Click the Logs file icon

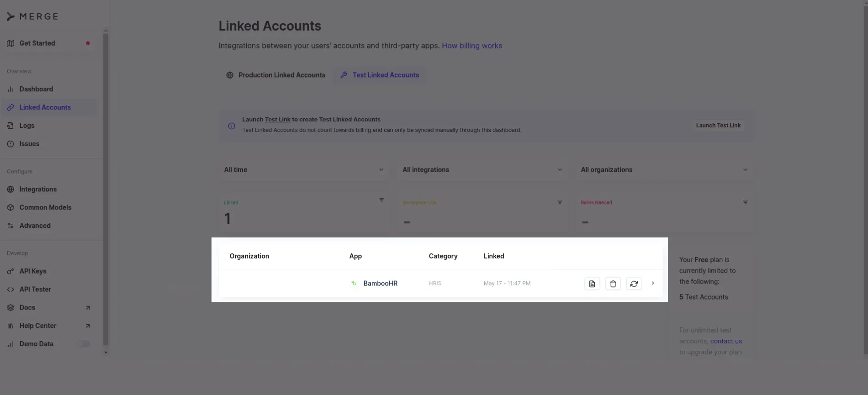click(x=11, y=126)
